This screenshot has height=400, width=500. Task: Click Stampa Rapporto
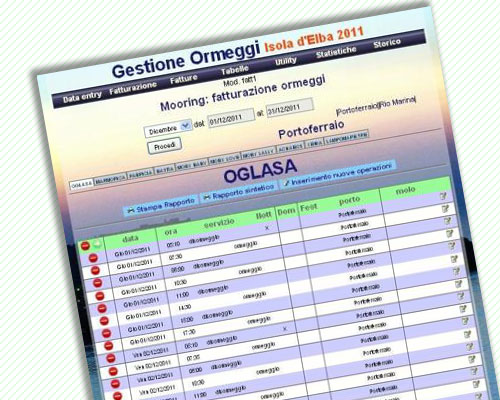[161, 205]
